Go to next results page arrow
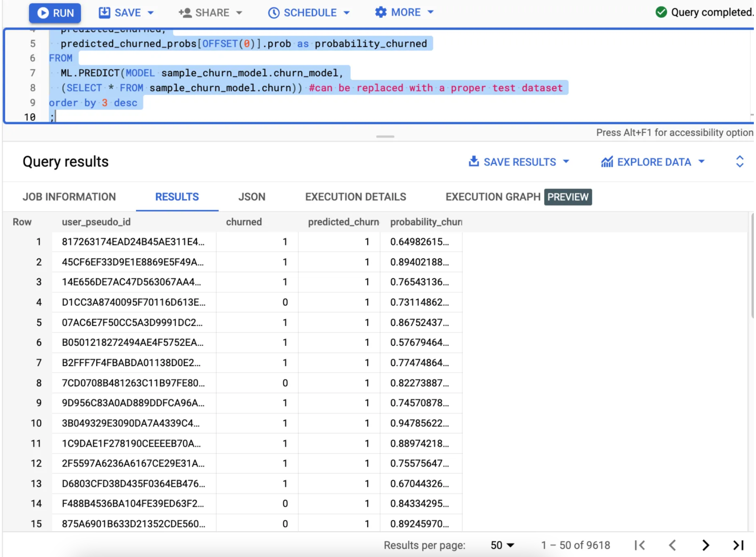756x557 pixels. click(706, 545)
